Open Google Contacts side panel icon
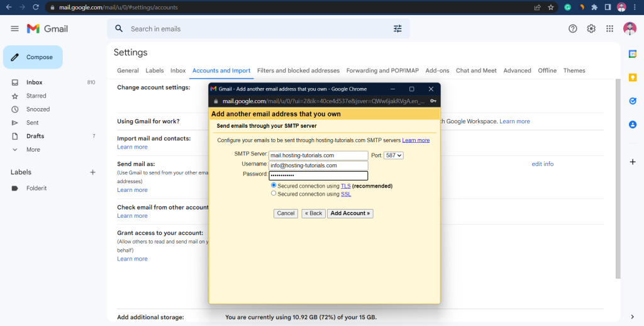The width and height of the screenshot is (644, 326). [x=633, y=124]
